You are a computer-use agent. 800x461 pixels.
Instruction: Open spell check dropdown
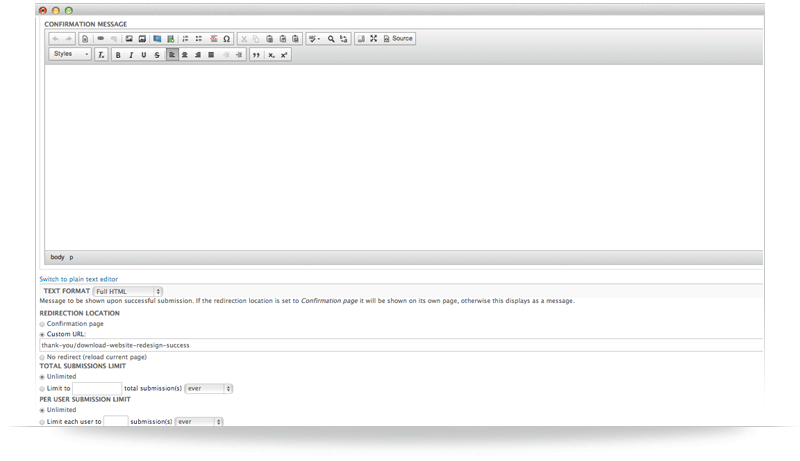314,39
